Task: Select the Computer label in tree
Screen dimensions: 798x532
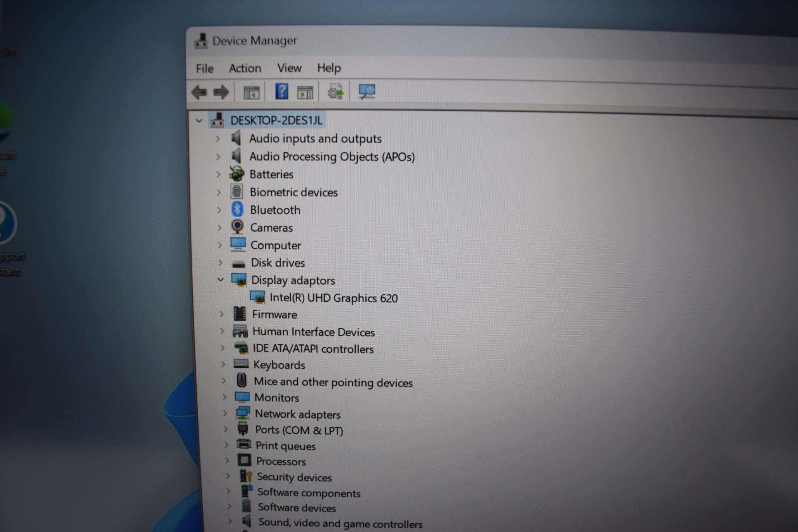Action: pyautogui.click(x=276, y=245)
